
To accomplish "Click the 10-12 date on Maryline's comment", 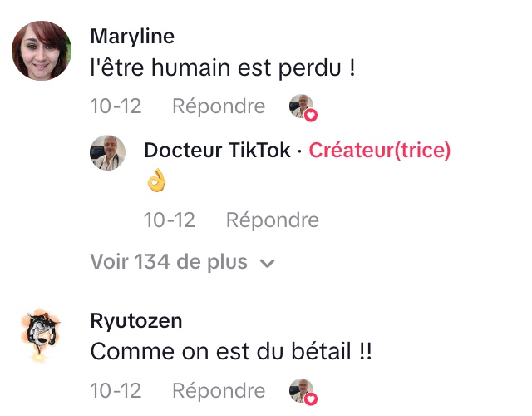I will (x=116, y=106).
